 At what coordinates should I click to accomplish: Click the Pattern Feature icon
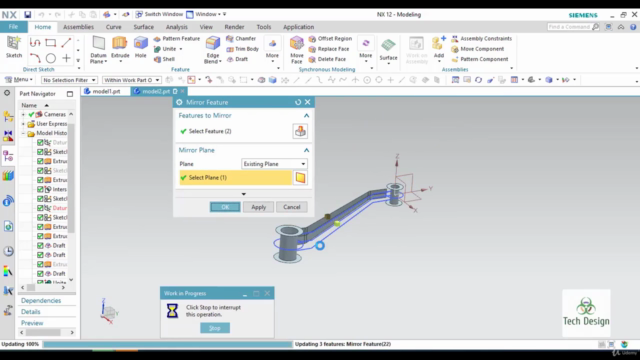177,38
